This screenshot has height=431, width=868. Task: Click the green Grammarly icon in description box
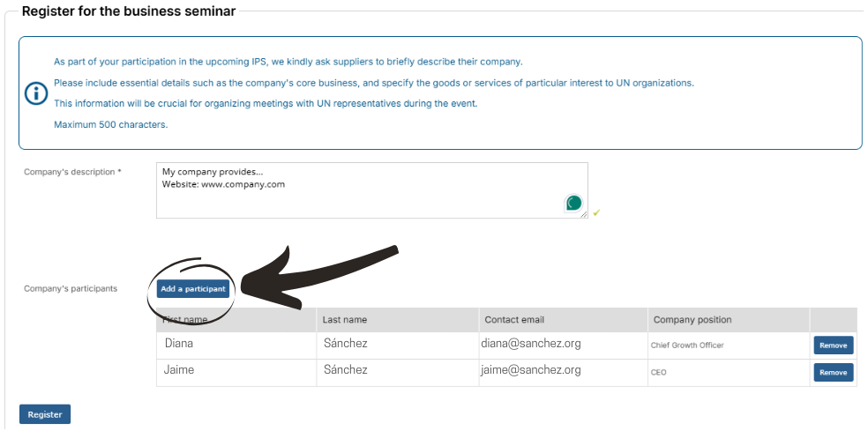(x=574, y=203)
